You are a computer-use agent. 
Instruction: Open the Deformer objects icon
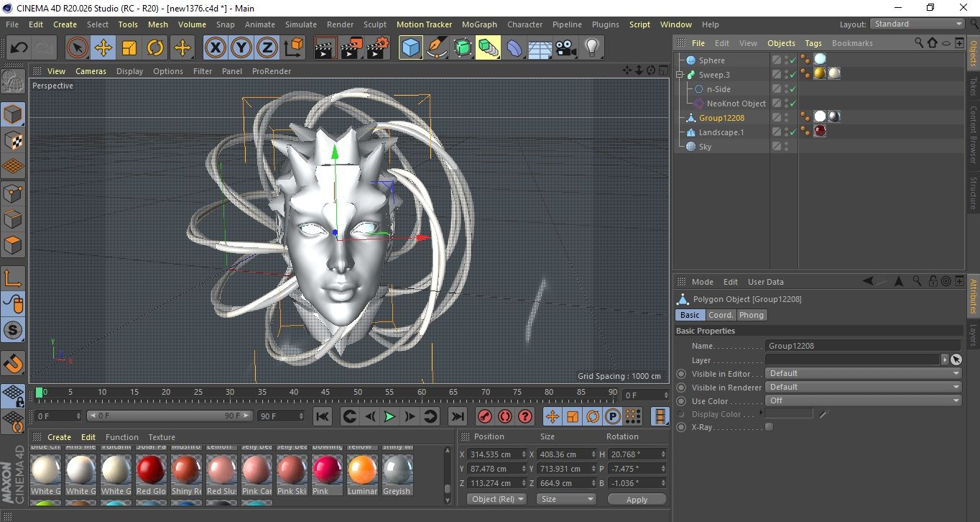point(514,48)
